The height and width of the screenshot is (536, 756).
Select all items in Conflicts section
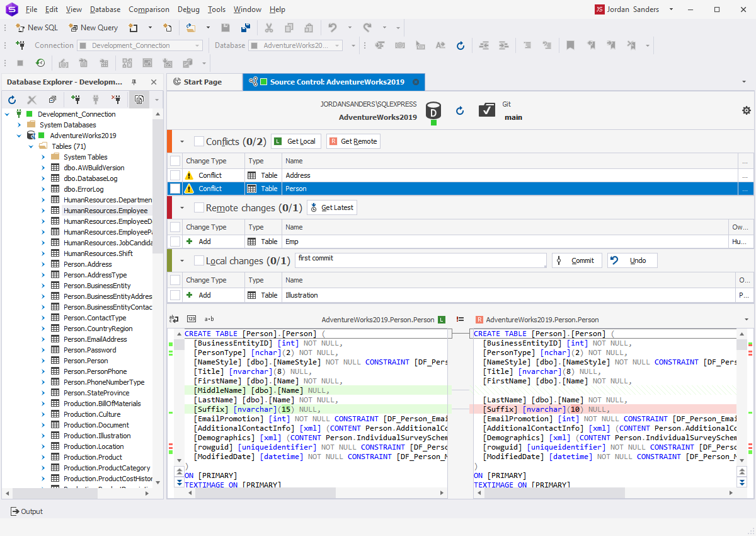(198, 141)
